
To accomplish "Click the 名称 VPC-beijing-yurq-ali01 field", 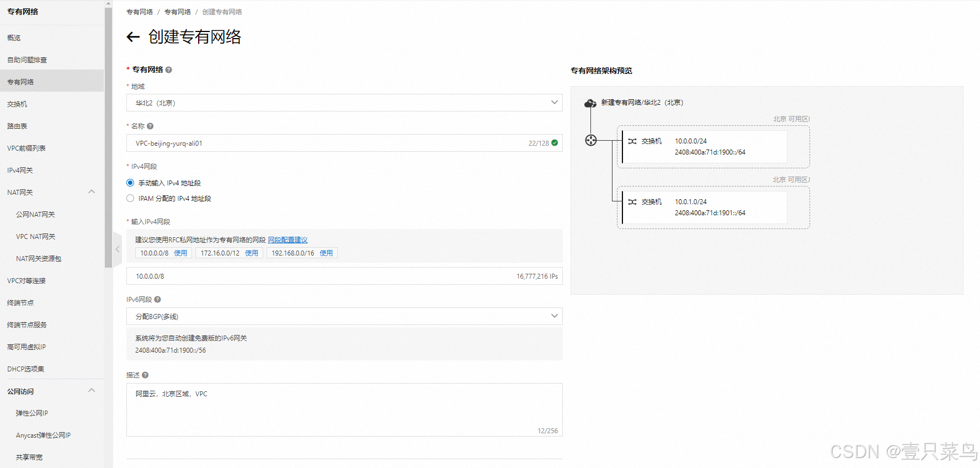I will click(344, 143).
